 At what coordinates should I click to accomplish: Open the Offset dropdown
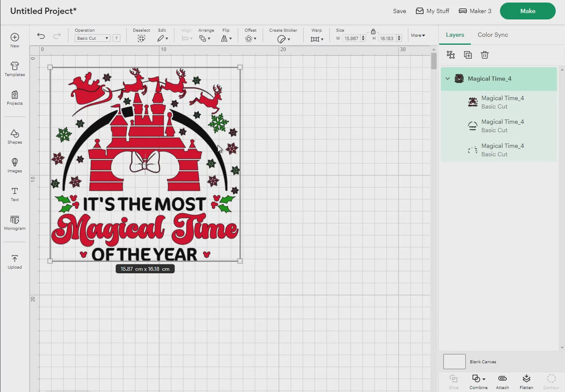pyautogui.click(x=251, y=38)
